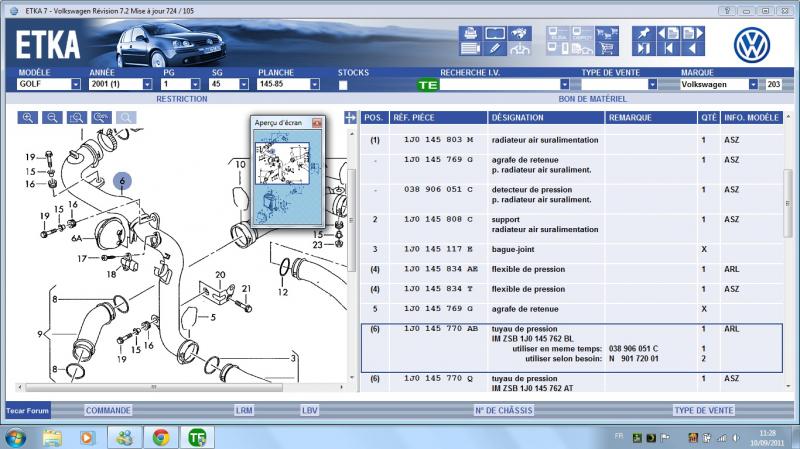Click the pushpin icon

point(643,33)
